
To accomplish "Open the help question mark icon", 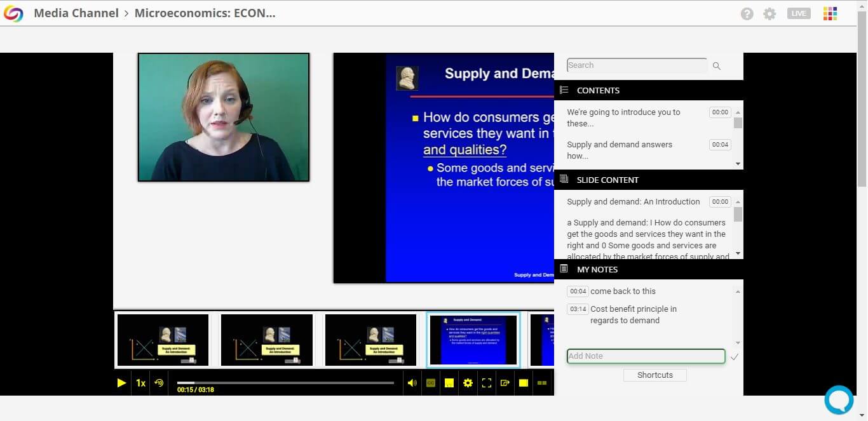I will [747, 13].
